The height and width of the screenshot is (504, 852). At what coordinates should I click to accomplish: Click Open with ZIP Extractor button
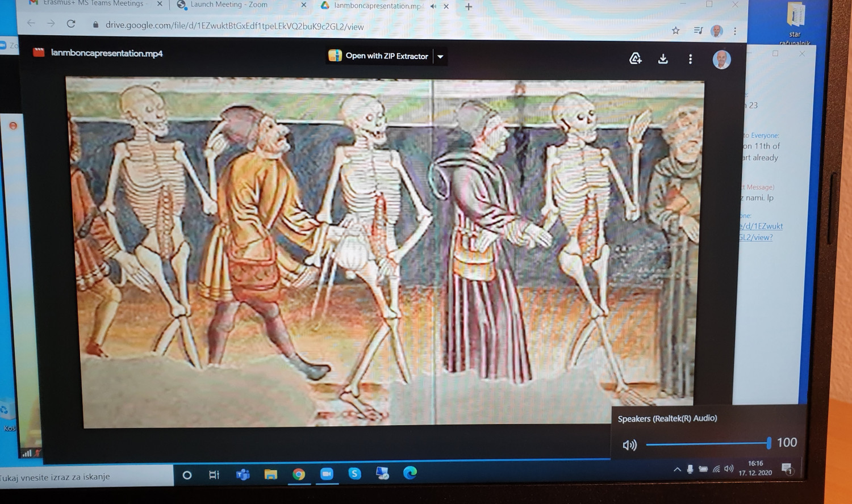tap(379, 56)
